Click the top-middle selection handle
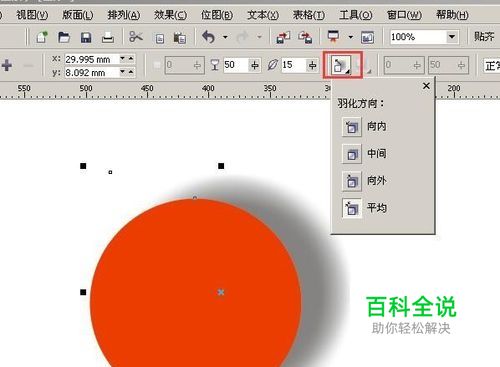Viewport: 500px width, 367px height. 221,166
